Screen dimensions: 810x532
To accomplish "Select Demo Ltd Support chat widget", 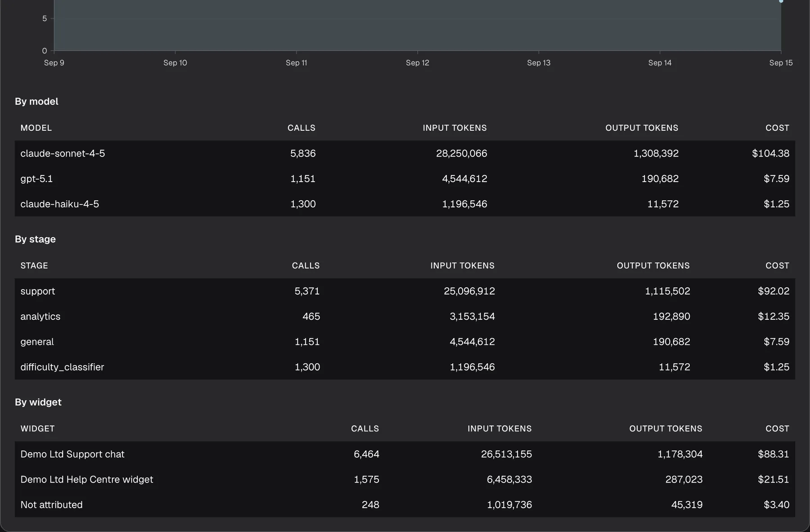I will point(72,454).
